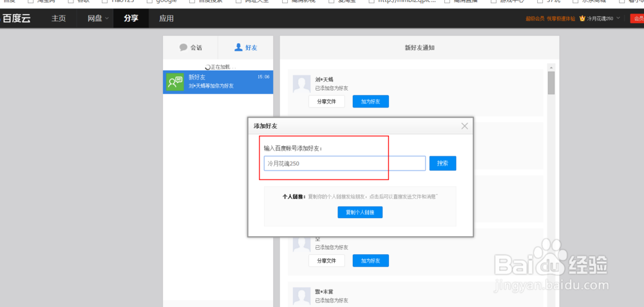Image resolution: width=644 pixels, height=307 pixels.
Task: Click the 搜索 button
Action: coord(443,163)
